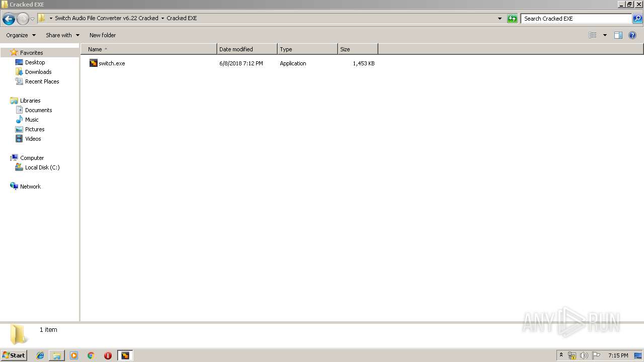The height and width of the screenshot is (362, 644).
Task: Launch Google Chrome from the taskbar
Action: click(x=91, y=355)
